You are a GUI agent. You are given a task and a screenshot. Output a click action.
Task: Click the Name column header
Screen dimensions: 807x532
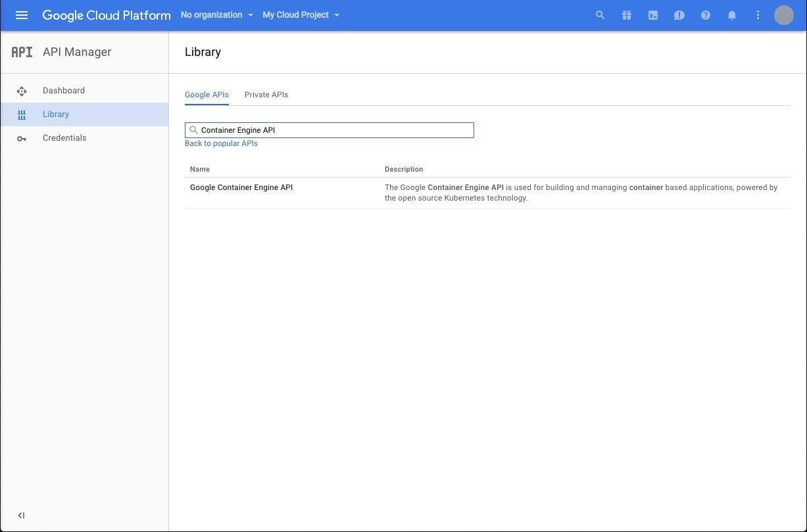200,169
